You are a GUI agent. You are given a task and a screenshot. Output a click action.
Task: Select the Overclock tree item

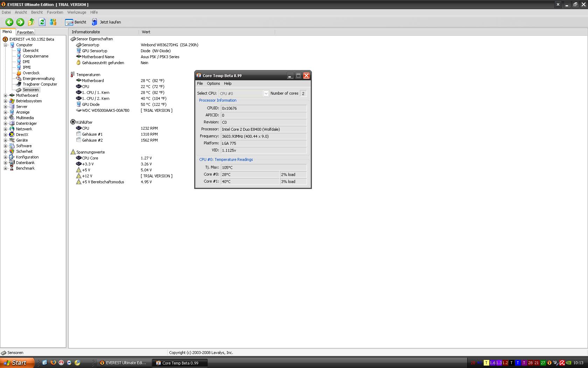coord(31,73)
